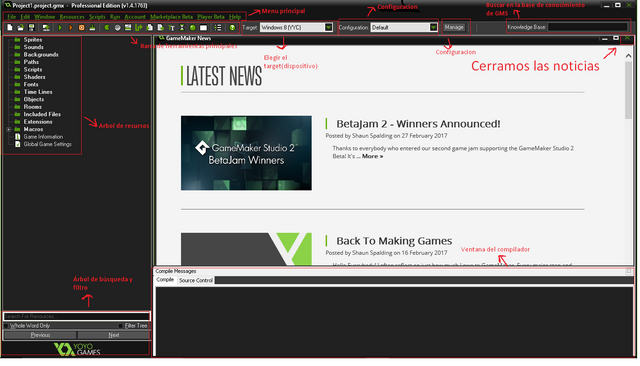Open an existing project with the toolbar icon

pos(20,28)
